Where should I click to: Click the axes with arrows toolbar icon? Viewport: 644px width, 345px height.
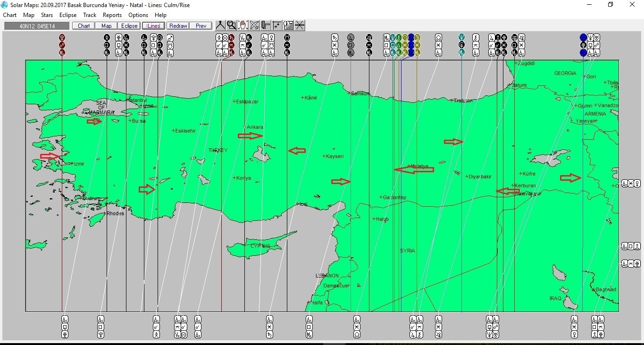[x=277, y=25]
